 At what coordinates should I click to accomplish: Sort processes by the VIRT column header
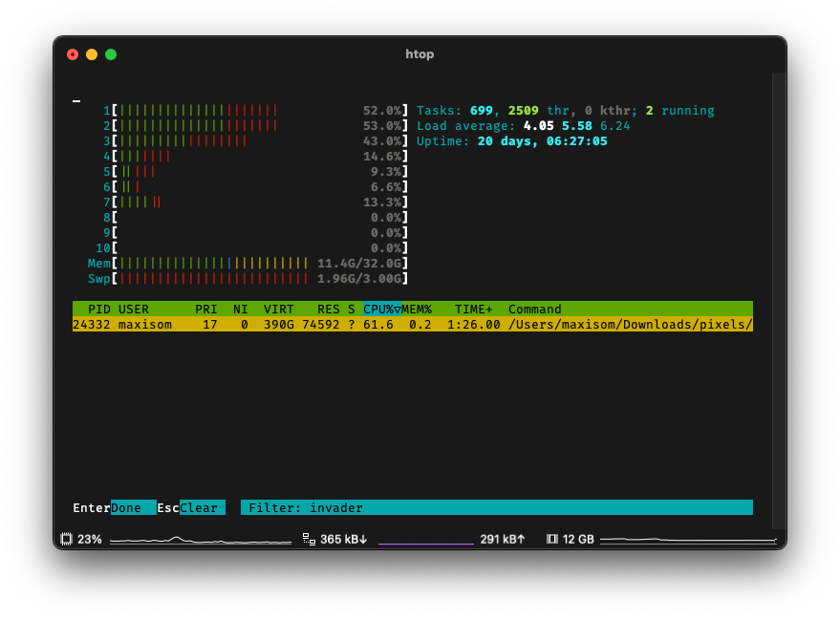[x=278, y=309]
